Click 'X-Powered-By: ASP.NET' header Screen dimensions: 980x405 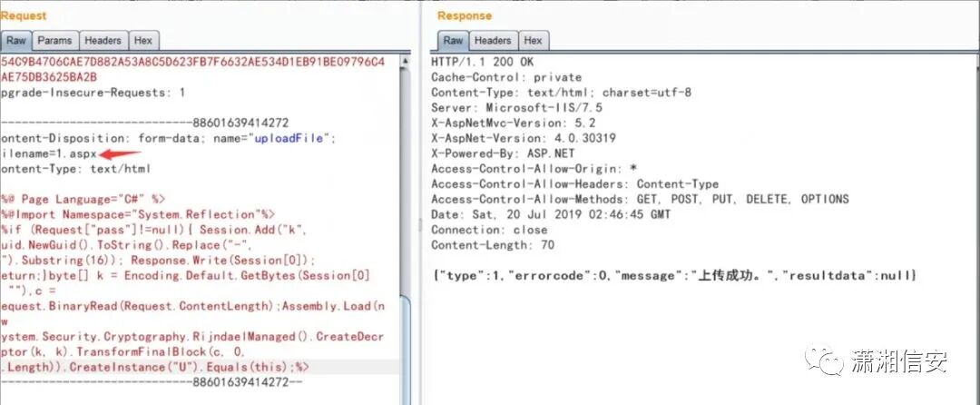click(503, 153)
